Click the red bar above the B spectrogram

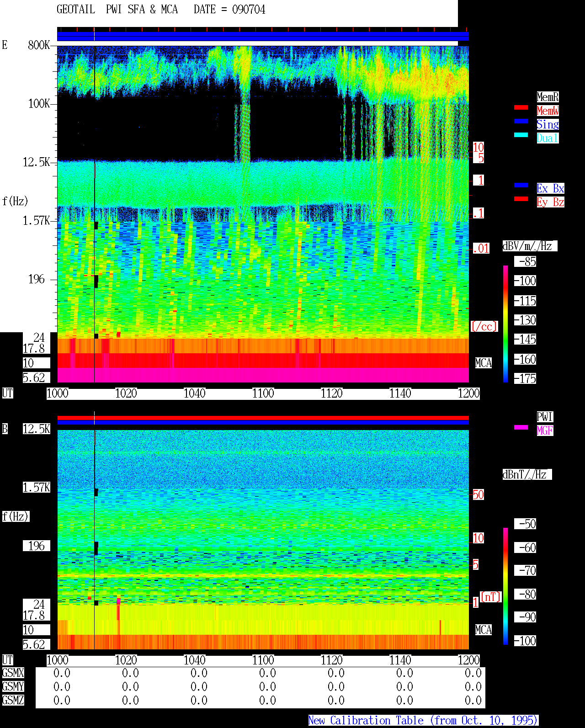click(263, 418)
